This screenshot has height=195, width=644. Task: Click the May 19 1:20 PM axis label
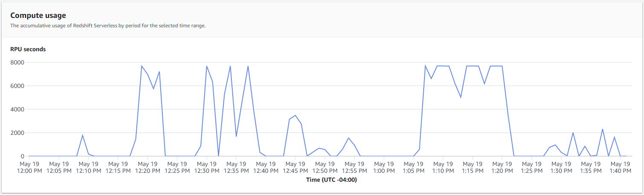tap(502, 167)
